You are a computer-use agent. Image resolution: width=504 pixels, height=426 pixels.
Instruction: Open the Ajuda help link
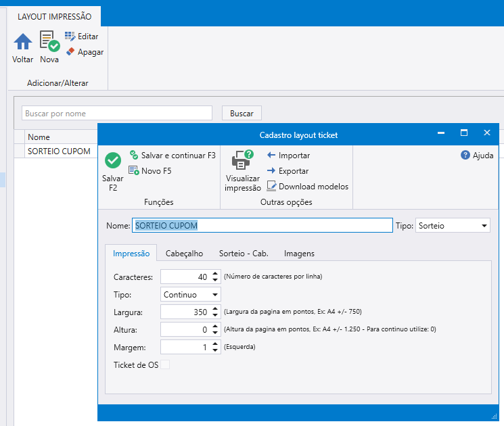coord(477,156)
